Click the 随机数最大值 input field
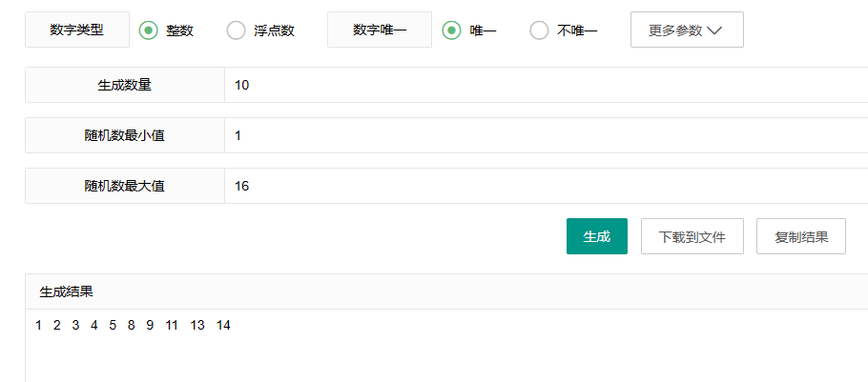Screen dimensions: 868x382 [546, 186]
